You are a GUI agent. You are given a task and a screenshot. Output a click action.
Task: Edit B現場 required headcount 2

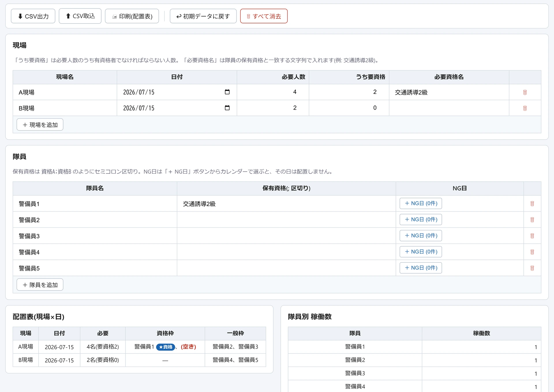pyautogui.click(x=273, y=108)
